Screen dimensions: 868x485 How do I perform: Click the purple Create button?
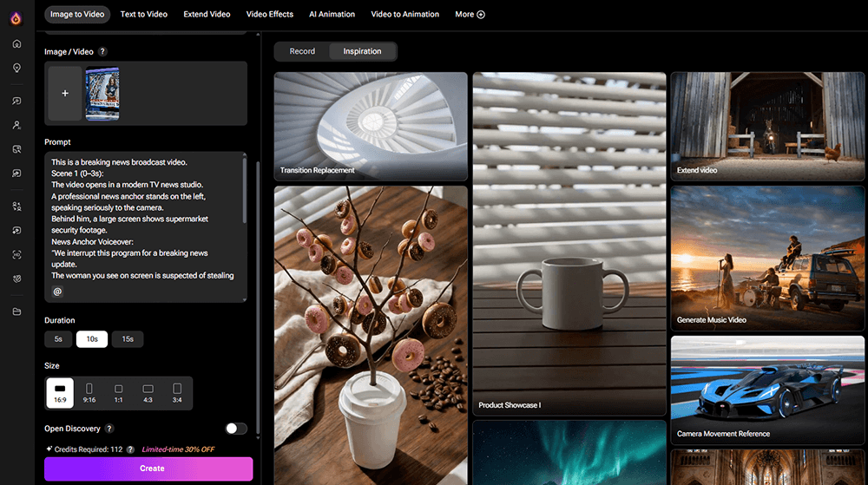coord(148,469)
